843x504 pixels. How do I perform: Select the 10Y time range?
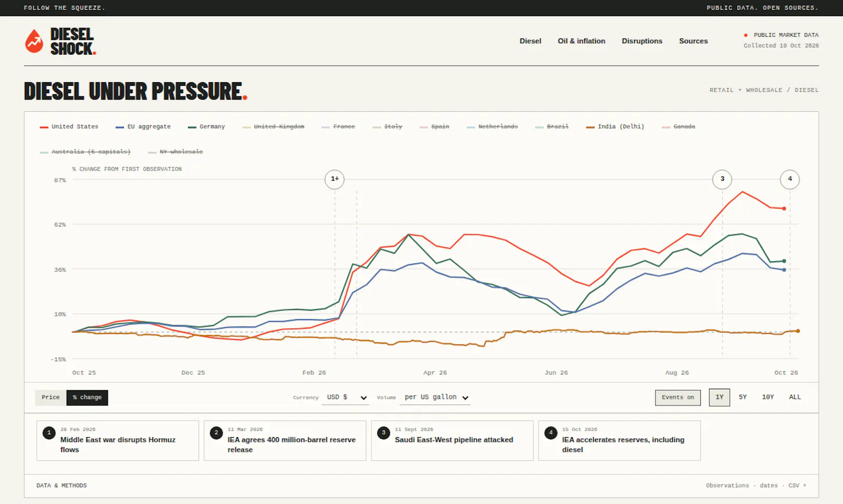tap(768, 397)
